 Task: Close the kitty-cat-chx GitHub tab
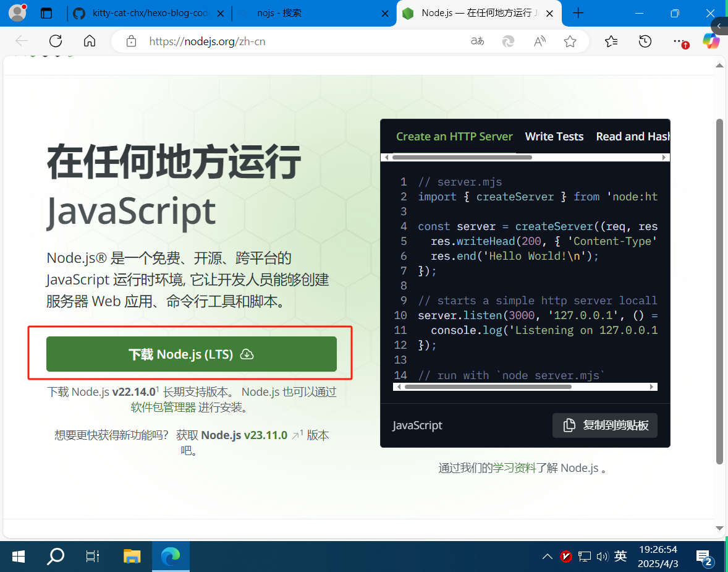pos(221,14)
